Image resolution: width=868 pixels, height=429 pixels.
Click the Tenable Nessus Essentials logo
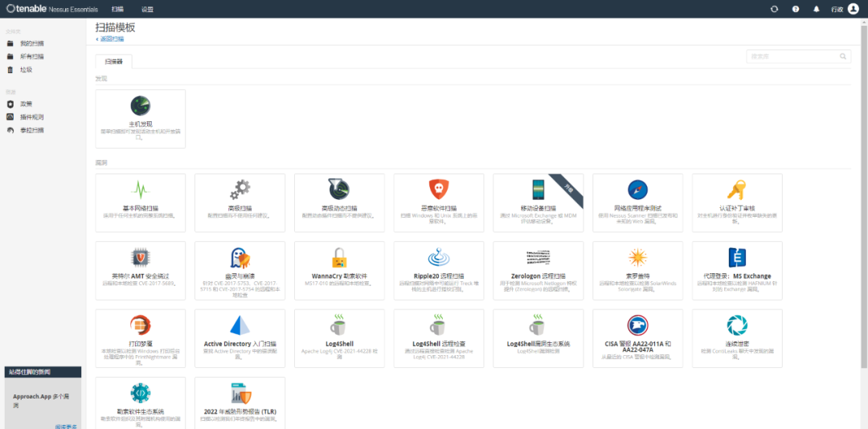coord(51,9)
